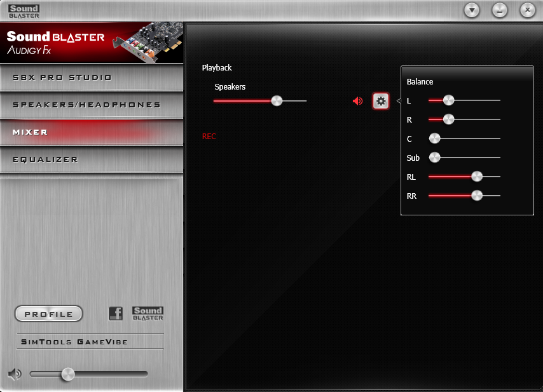Open the SBX Pro Studio section
The height and width of the screenshot is (392, 543).
(92, 78)
